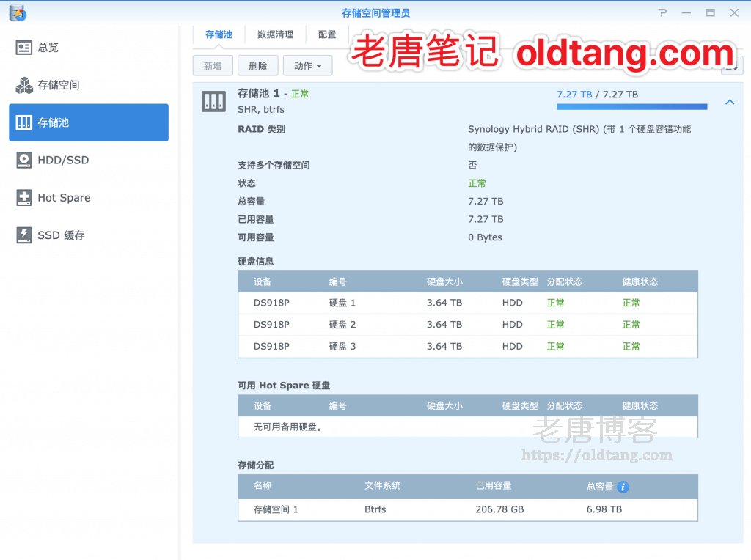This screenshot has width=751, height=560.
Task: Open the 动作 dropdown menu
Action: (x=307, y=65)
